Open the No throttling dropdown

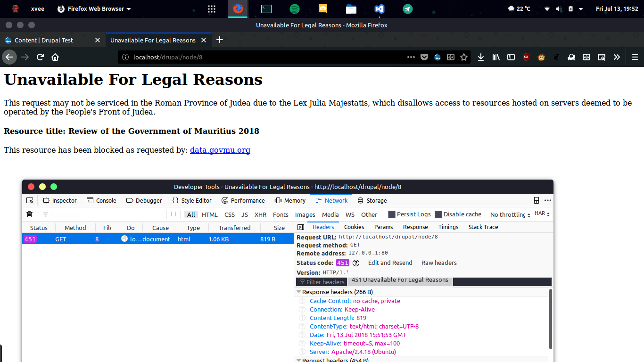510,214
